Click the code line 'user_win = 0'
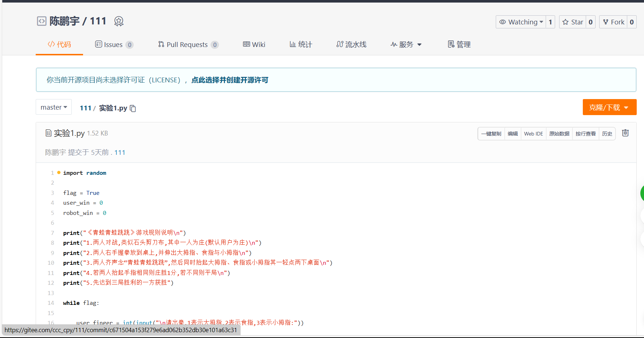The height and width of the screenshot is (338, 644). (83, 203)
